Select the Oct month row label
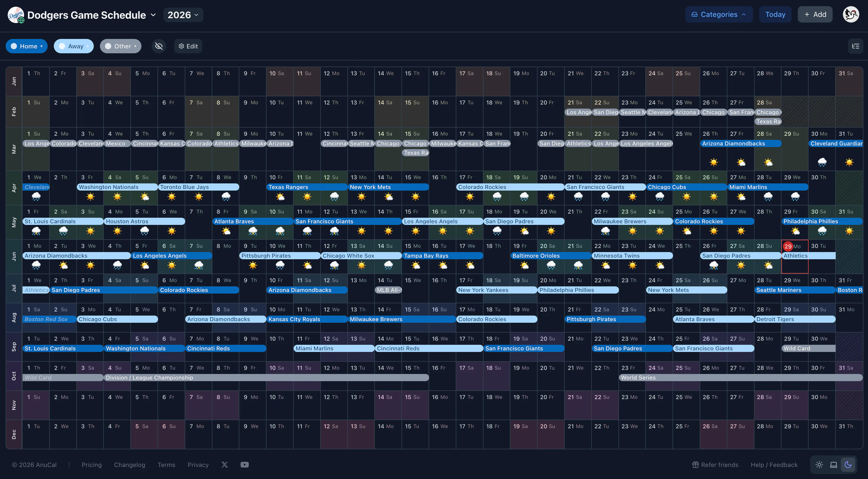This screenshot has width=868, height=479. tap(14, 376)
